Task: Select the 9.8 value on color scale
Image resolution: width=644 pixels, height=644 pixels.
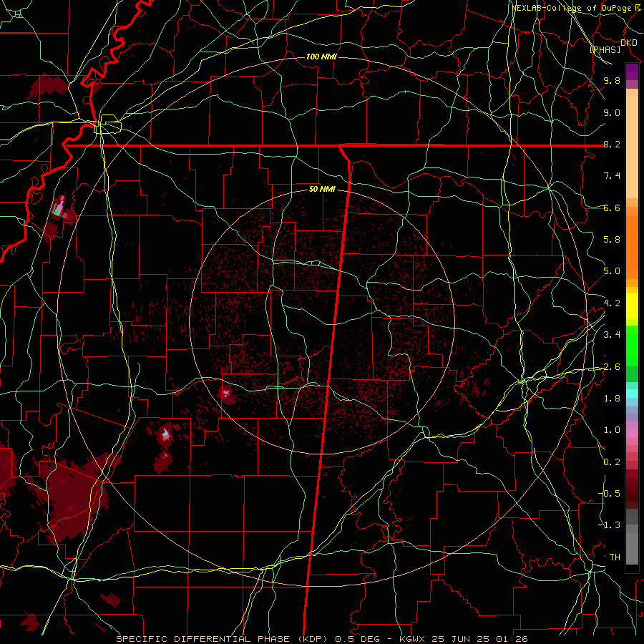Action: (x=612, y=80)
